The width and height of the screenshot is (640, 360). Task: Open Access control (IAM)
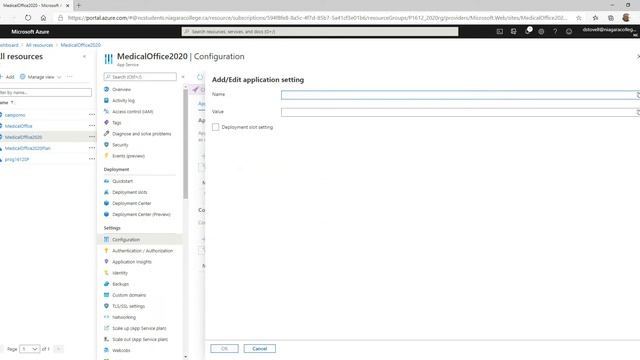coord(133,111)
